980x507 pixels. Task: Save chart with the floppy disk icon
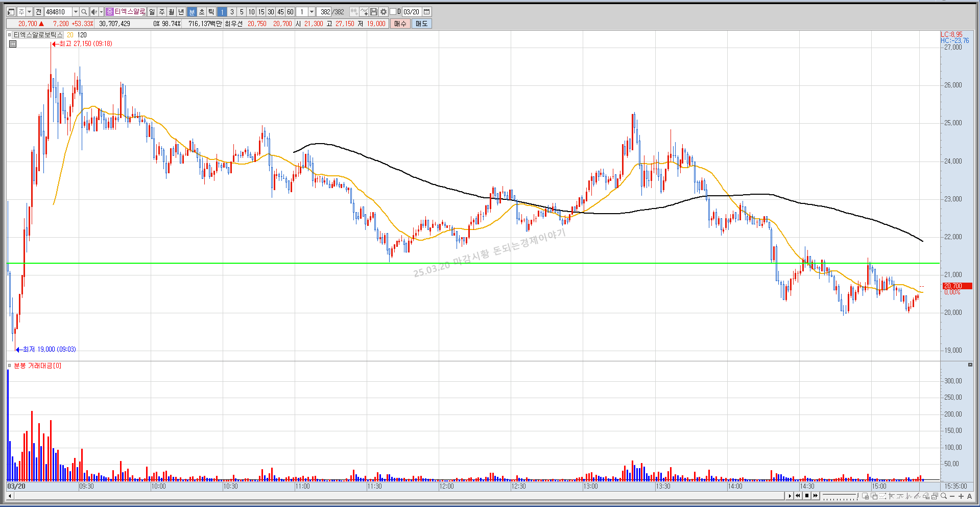coord(374,12)
